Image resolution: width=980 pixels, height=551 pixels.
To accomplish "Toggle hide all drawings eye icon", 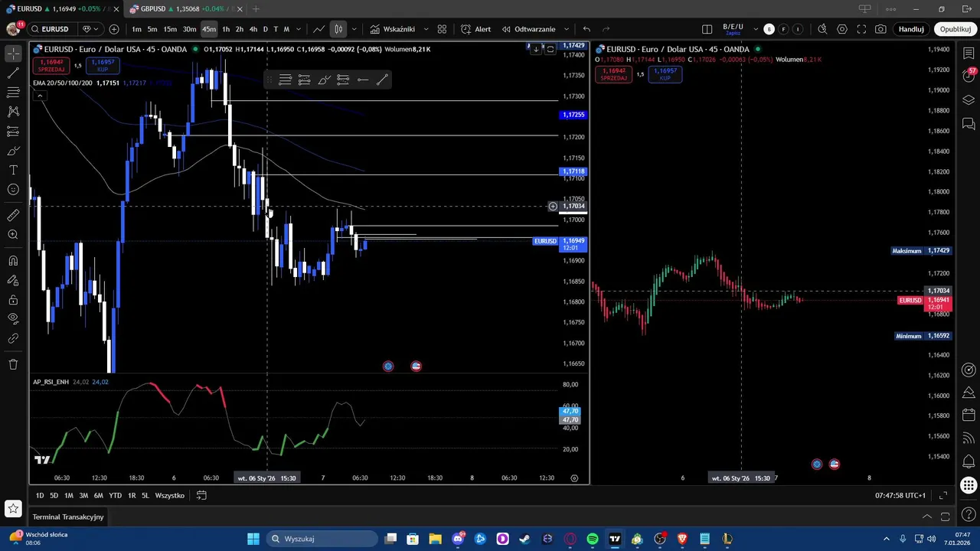I will [x=13, y=318].
